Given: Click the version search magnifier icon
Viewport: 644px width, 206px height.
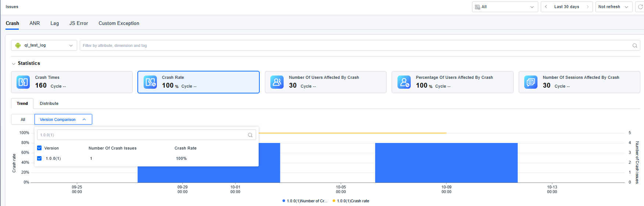Looking at the screenshot, I should (250, 135).
